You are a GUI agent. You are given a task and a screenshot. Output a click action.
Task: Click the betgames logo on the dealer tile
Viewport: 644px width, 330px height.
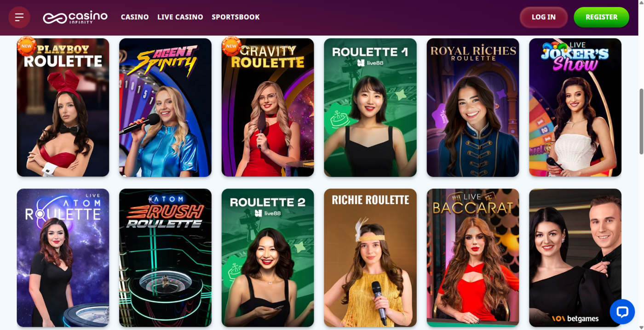click(575, 319)
